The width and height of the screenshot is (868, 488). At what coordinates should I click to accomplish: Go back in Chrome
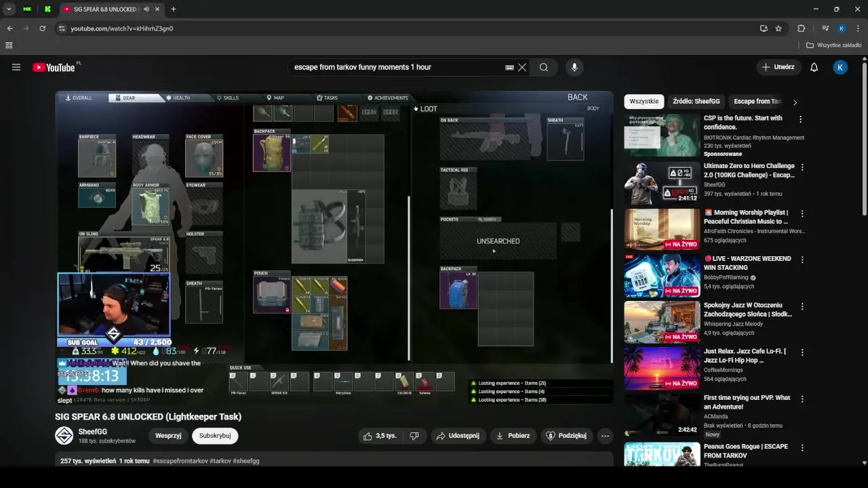click(x=9, y=28)
